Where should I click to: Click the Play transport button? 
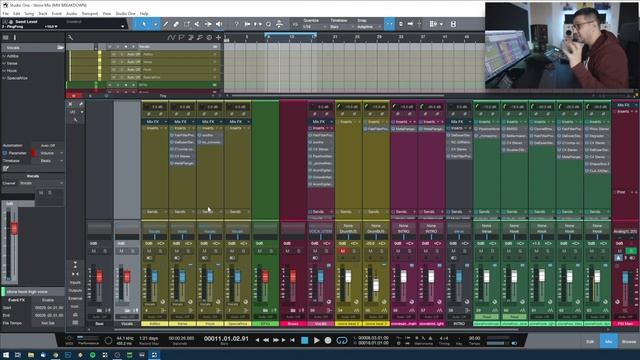click(316, 340)
